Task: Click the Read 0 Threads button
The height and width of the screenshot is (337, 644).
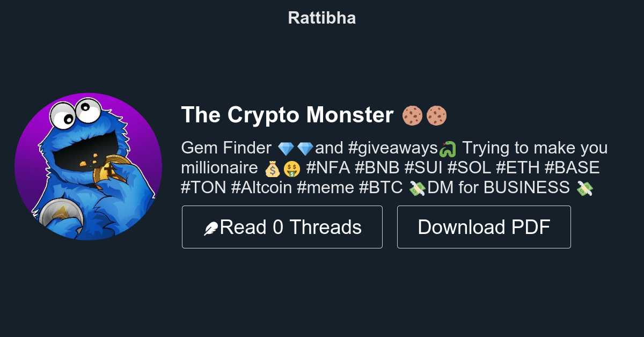Action: [x=282, y=226]
